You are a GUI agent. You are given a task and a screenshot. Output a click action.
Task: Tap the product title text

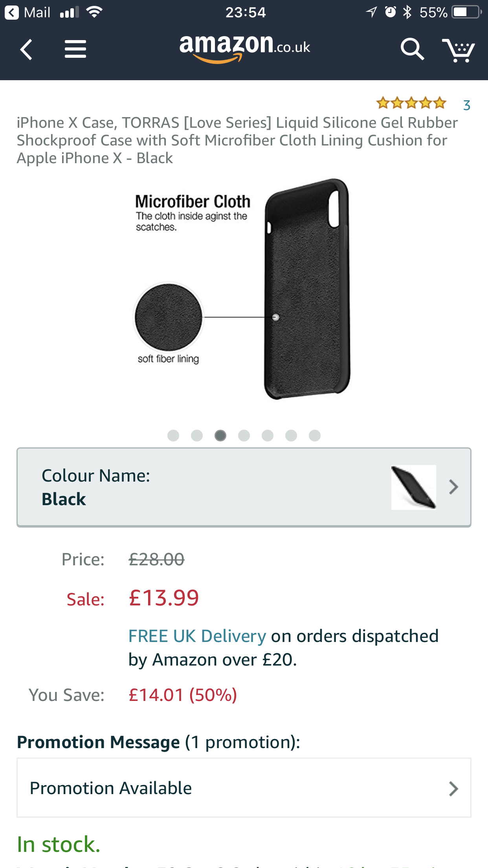pyautogui.click(x=237, y=140)
